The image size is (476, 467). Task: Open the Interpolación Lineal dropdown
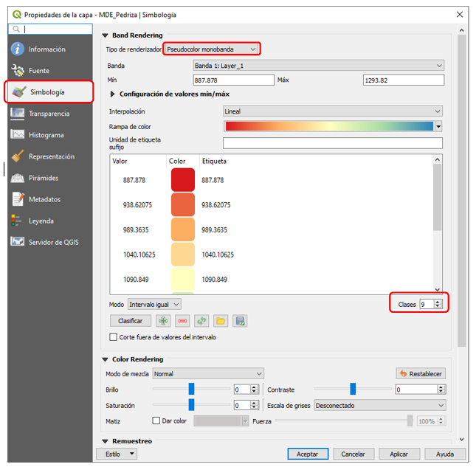click(333, 111)
